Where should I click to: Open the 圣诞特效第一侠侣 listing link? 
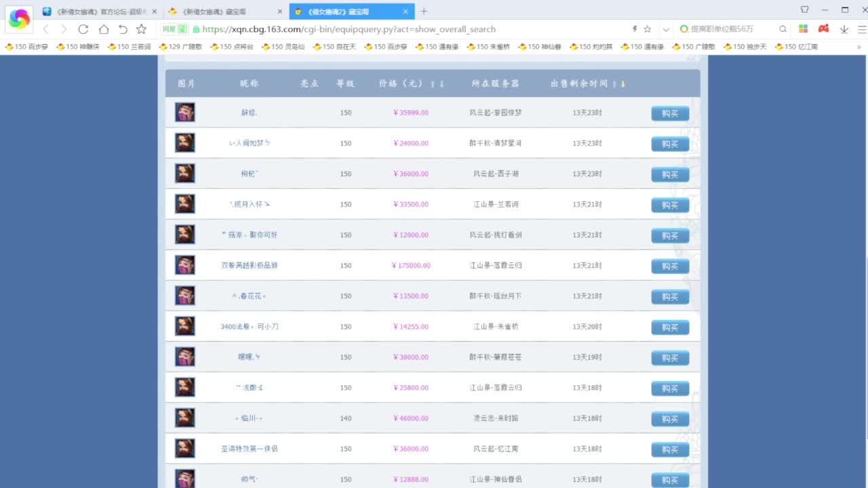250,449
